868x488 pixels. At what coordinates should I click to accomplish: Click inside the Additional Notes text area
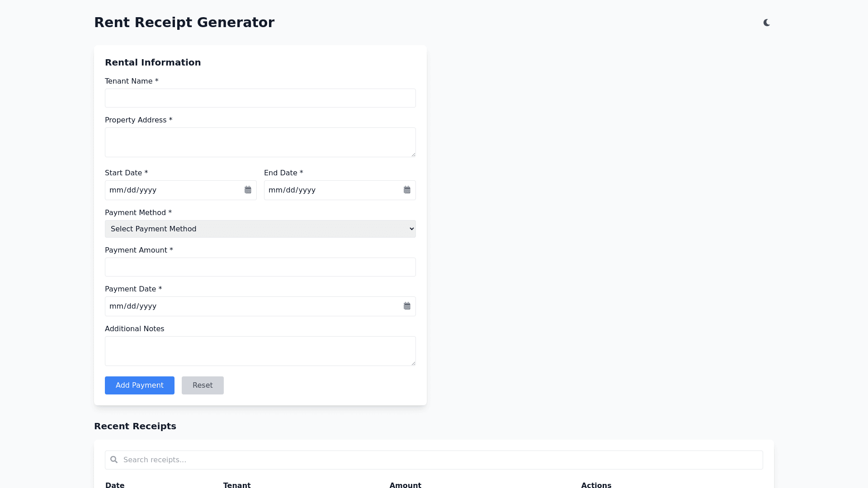[260, 351]
